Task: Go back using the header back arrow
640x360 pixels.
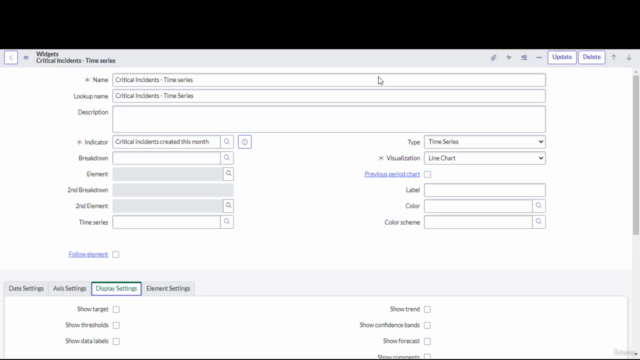Action: pyautogui.click(x=11, y=58)
